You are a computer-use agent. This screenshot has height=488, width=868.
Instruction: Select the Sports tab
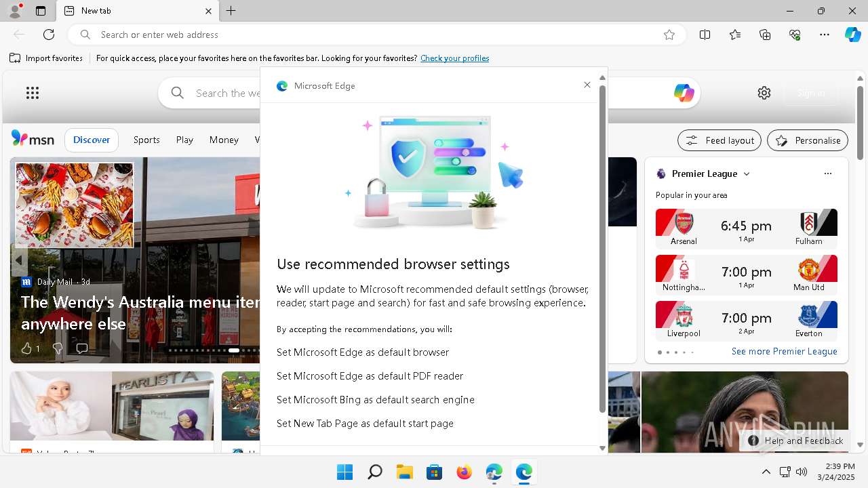[x=146, y=140]
